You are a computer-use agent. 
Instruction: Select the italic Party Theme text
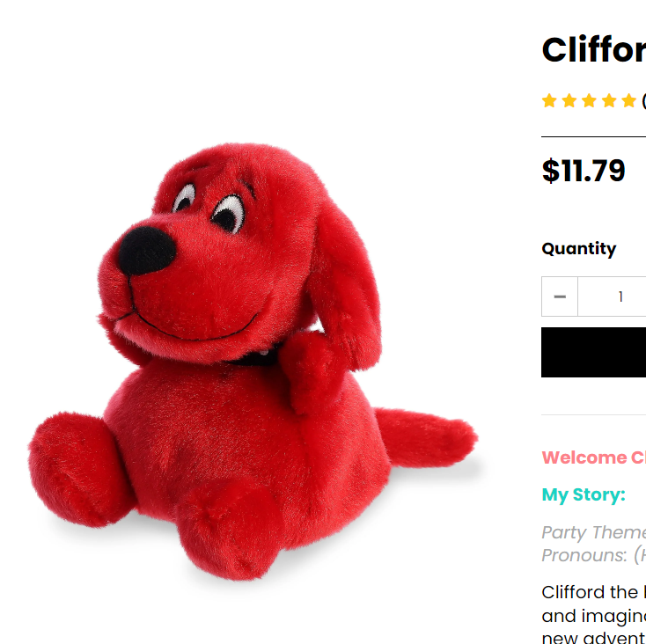[594, 532]
